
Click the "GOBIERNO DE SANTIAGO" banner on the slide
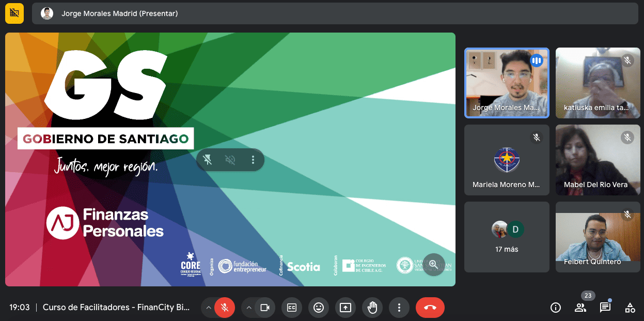pyautogui.click(x=105, y=139)
